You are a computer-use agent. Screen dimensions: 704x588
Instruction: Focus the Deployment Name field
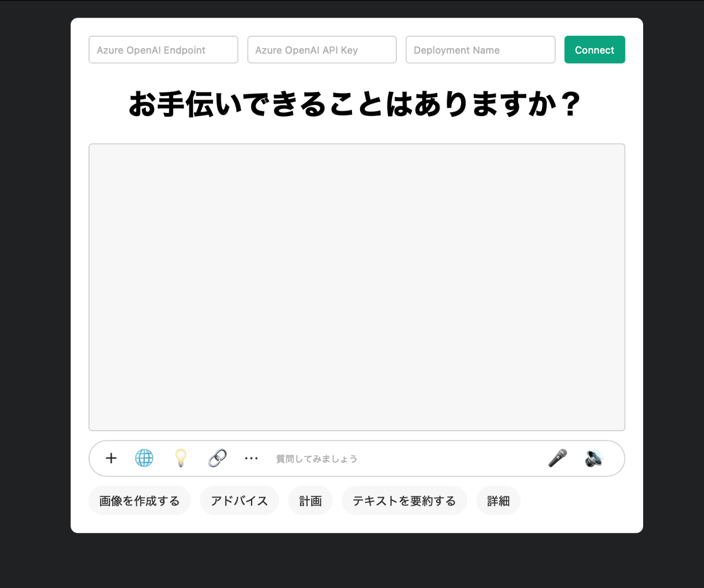[480, 50]
